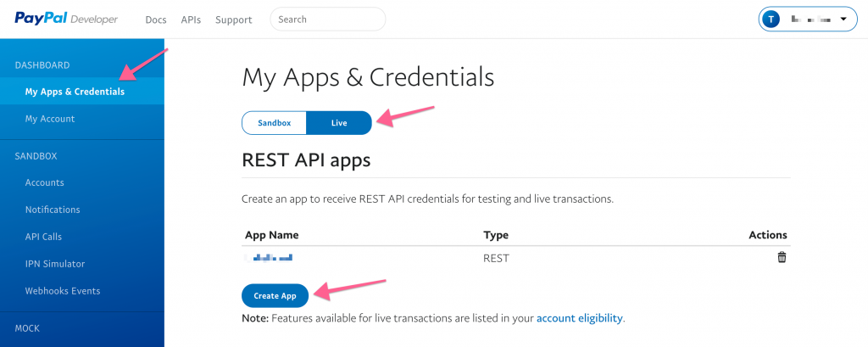Open the APIs menu
Screen dimensions: 868x347
pos(191,20)
